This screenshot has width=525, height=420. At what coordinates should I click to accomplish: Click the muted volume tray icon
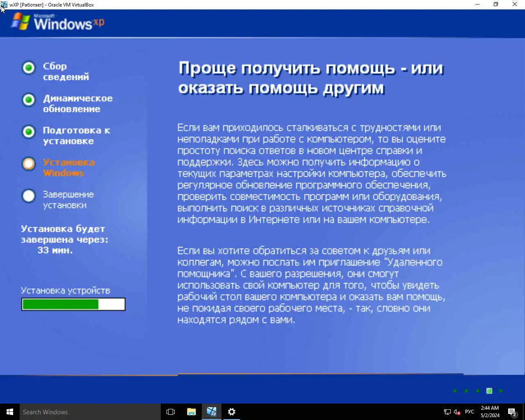tap(457, 412)
